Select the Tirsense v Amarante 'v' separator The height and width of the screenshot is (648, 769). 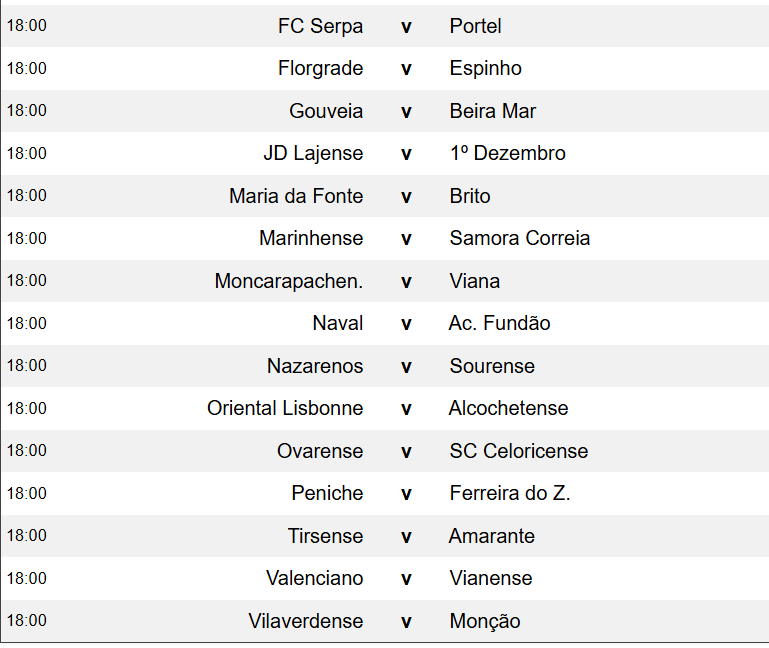pyautogui.click(x=406, y=536)
